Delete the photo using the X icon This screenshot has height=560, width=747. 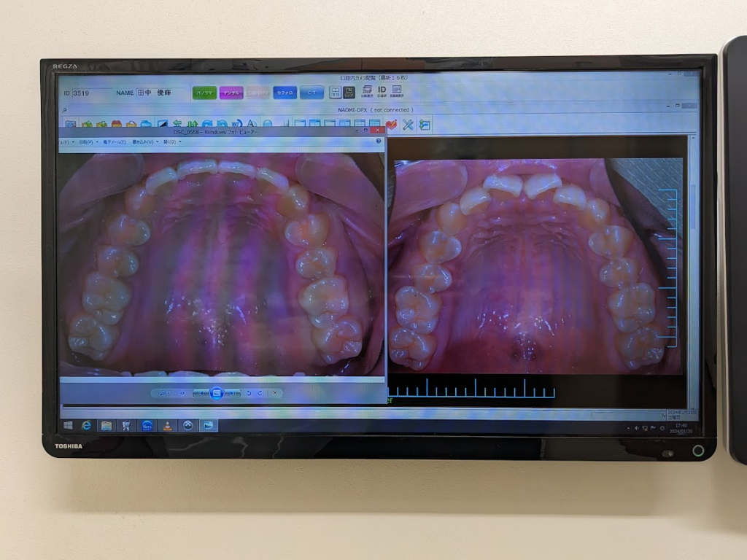[274, 393]
